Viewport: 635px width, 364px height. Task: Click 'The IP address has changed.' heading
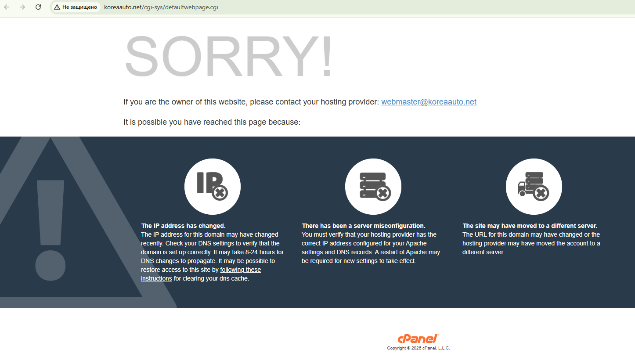(x=183, y=226)
